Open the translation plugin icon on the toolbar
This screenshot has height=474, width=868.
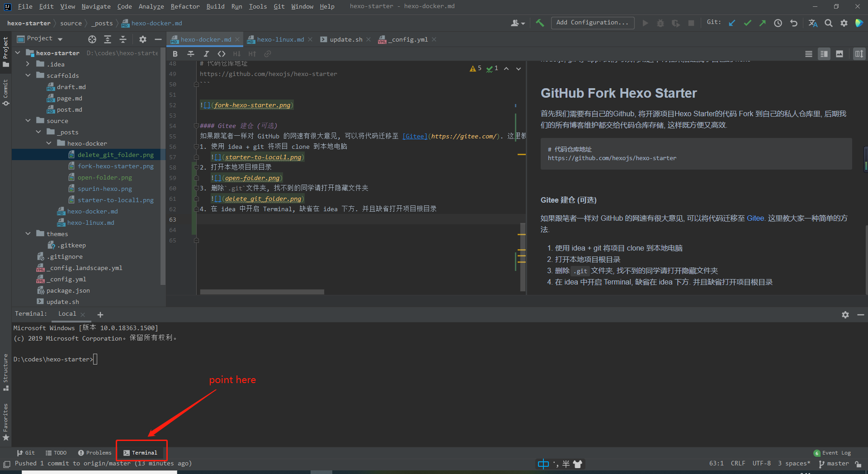[812, 23]
